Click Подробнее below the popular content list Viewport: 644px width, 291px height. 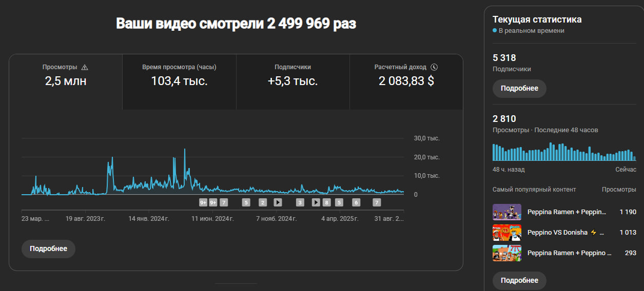point(519,280)
